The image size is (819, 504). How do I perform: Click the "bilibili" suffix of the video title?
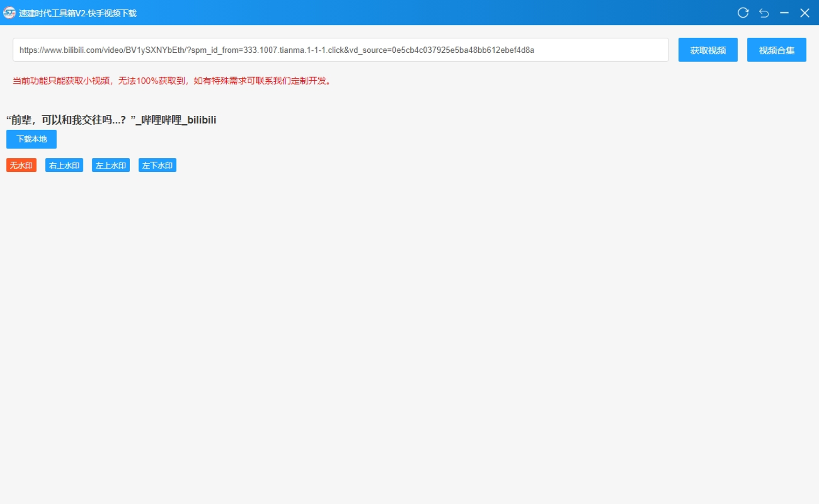tap(202, 120)
